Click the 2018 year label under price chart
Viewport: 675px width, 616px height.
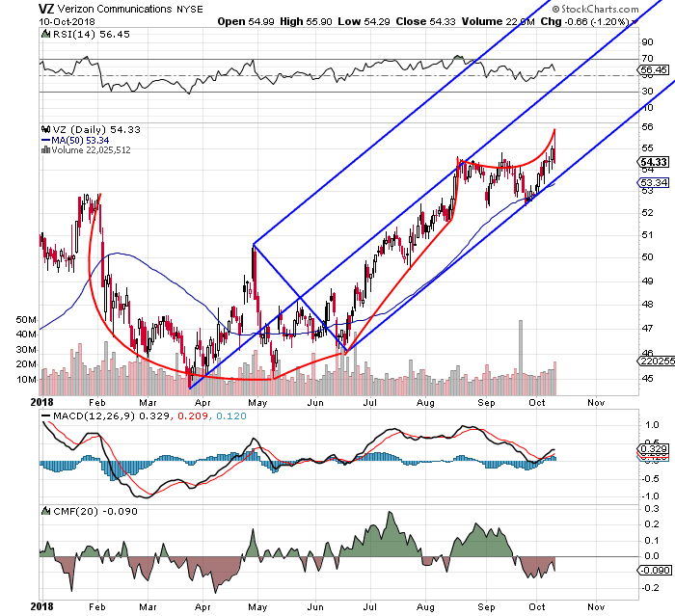coord(42,402)
